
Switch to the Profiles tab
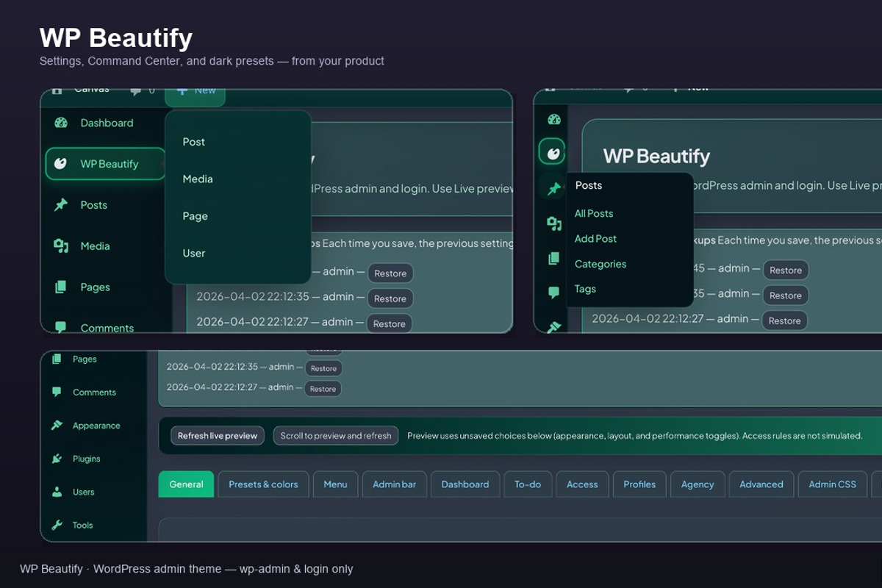coord(639,484)
